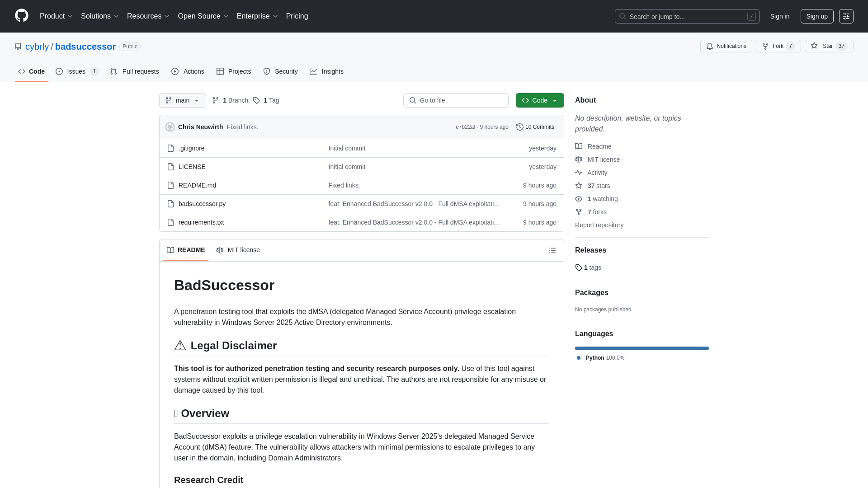Image resolution: width=868 pixels, height=488 pixels.
Task: Fork the badsuccessor repository
Action: 778,46
